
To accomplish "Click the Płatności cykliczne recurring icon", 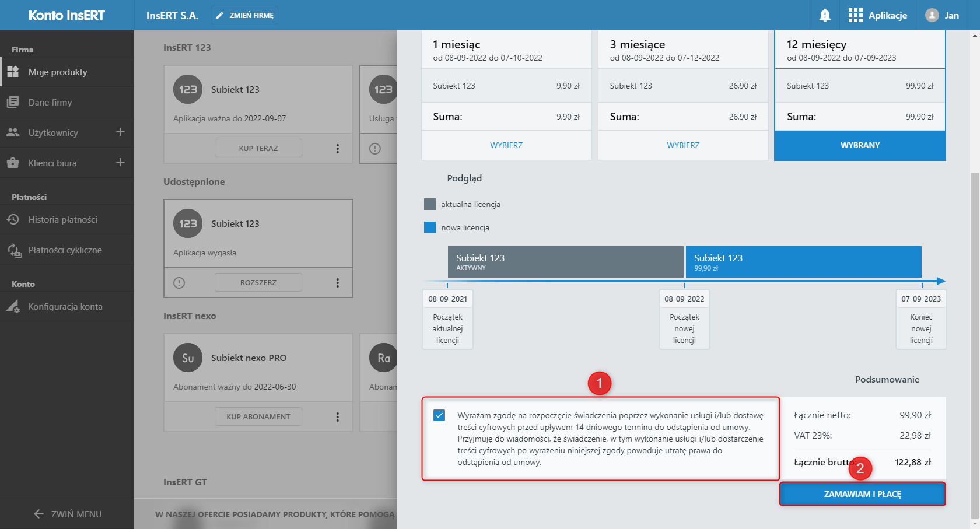I will coord(14,250).
